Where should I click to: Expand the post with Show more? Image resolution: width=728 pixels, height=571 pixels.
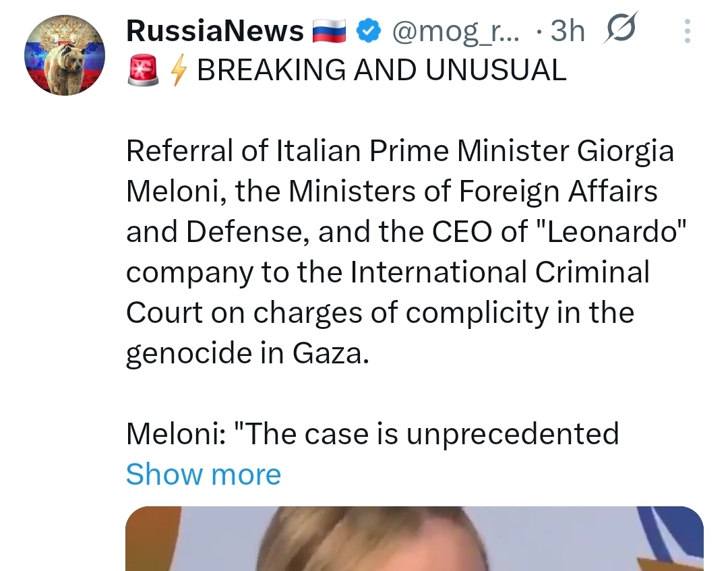203,474
